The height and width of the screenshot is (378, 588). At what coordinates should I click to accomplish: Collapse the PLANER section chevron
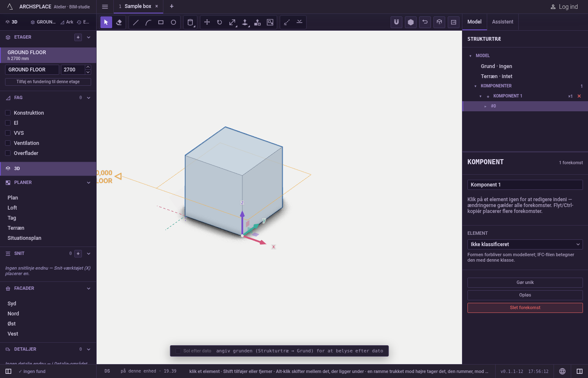coord(89,183)
